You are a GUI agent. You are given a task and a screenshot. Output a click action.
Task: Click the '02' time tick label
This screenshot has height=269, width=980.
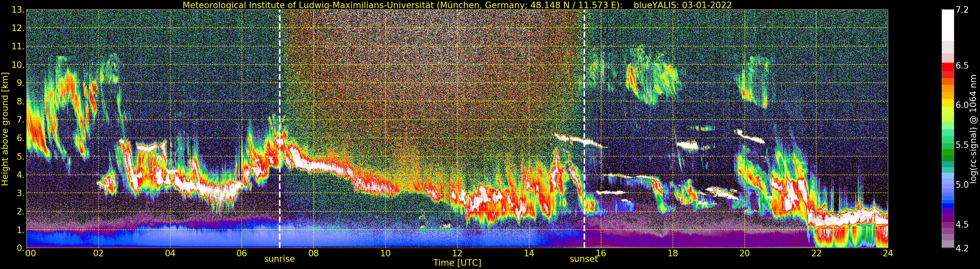(x=99, y=253)
